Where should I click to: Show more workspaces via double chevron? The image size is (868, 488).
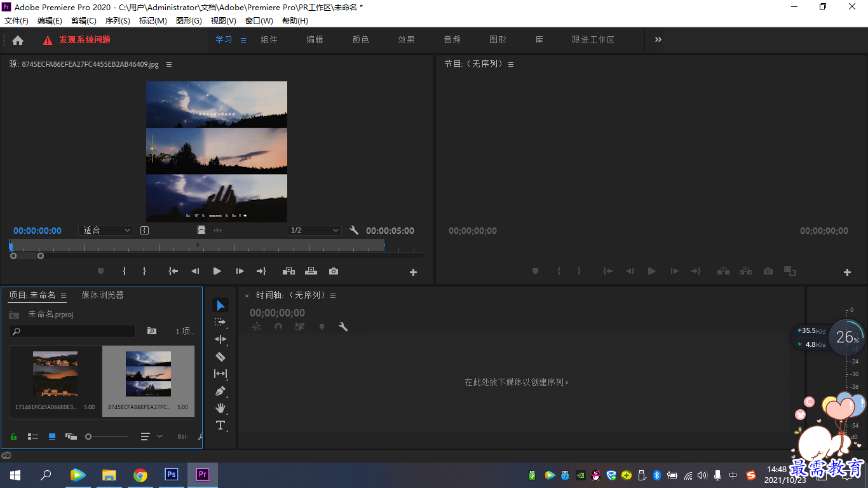pos(658,39)
